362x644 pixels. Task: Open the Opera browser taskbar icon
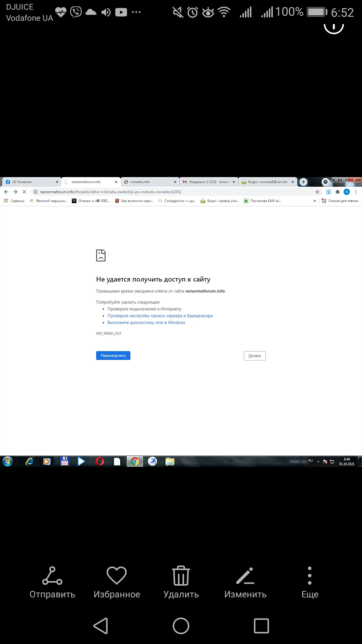coord(100,462)
